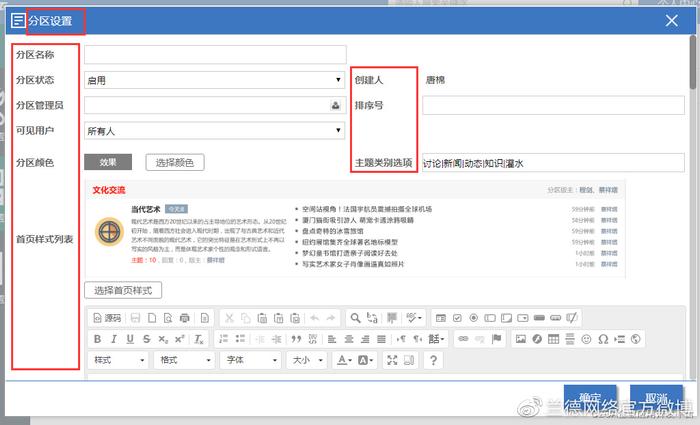Click the Print icon in the editor toolbar
Screen dimensions: 700x425
(184, 318)
